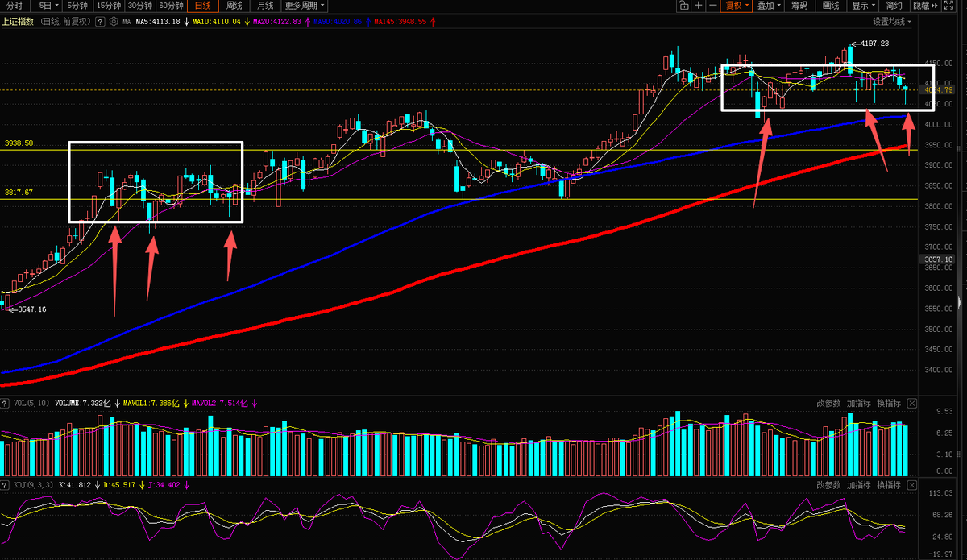Switch to 分时 intraday view

pyautogui.click(x=15, y=6)
